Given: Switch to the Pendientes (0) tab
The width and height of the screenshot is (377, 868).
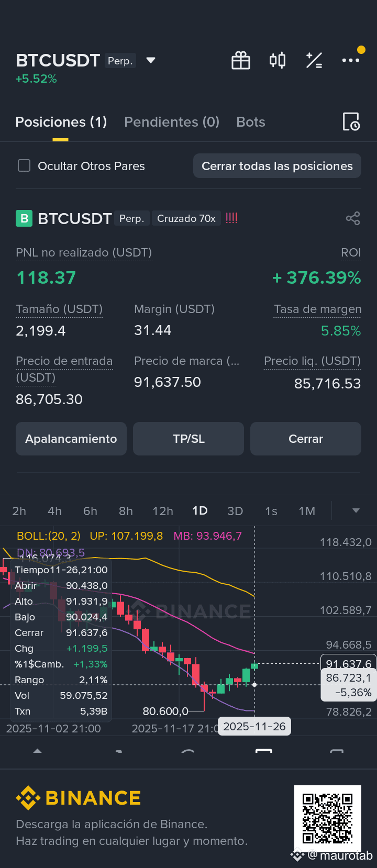Looking at the screenshot, I should pyautogui.click(x=172, y=122).
